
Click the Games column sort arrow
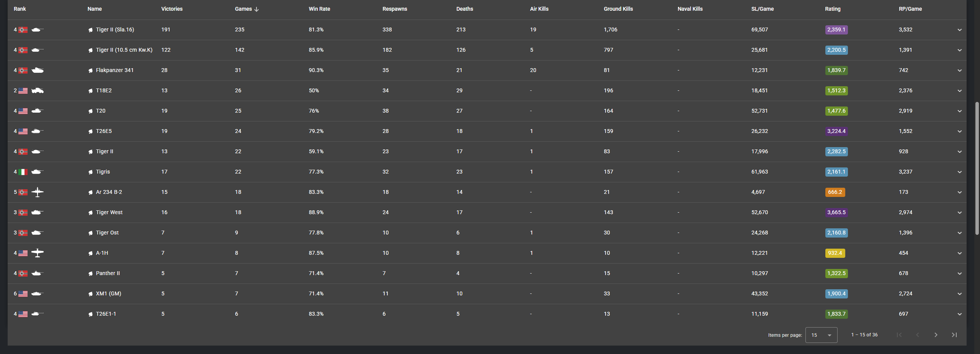(256, 9)
